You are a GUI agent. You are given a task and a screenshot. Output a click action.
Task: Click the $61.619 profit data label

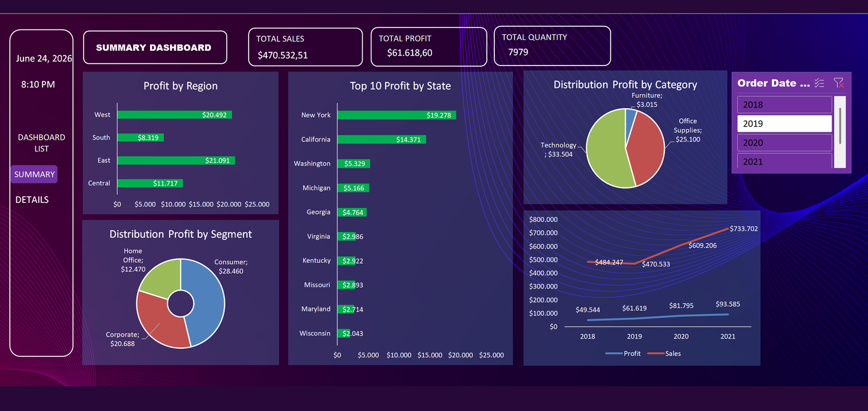(634, 308)
